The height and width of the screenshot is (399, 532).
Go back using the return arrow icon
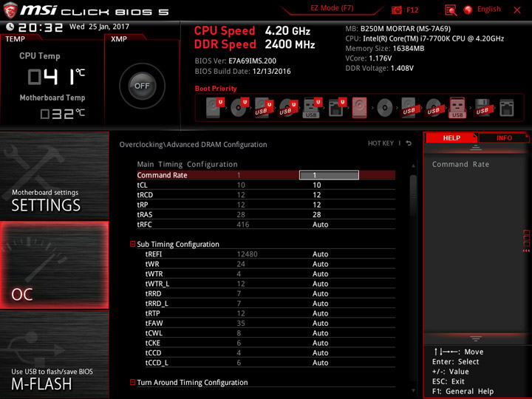[x=409, y=143]
